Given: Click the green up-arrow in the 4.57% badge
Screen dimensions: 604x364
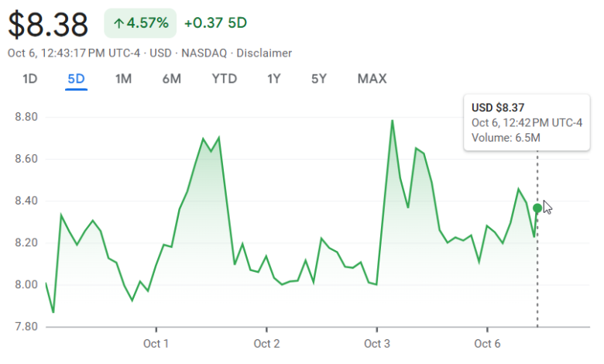Looking at the screenshot, I should [118, 23].
